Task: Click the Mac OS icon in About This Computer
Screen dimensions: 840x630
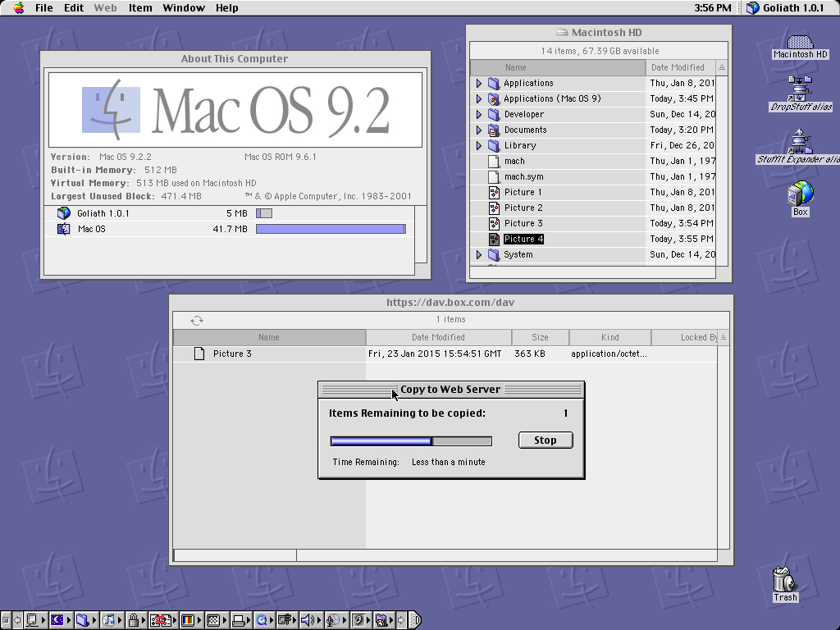Action: 64,230
